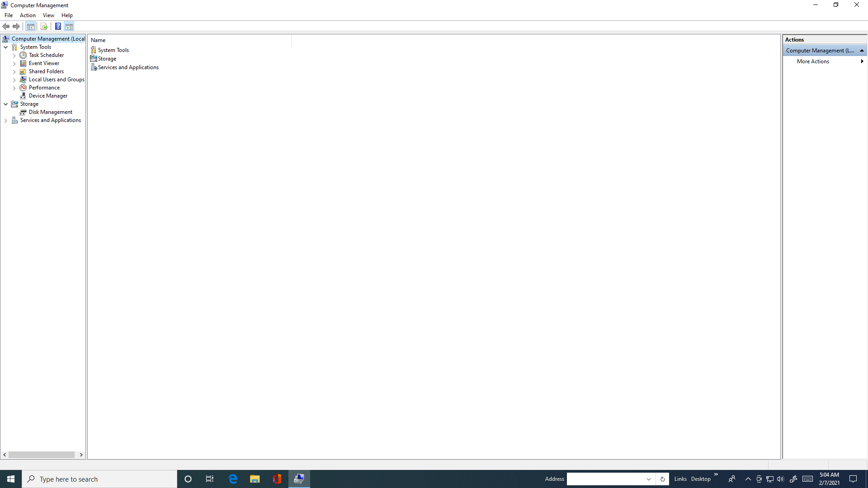
Task: Toggle Show/Hide Action Pane button
Action: click(69, 27)
